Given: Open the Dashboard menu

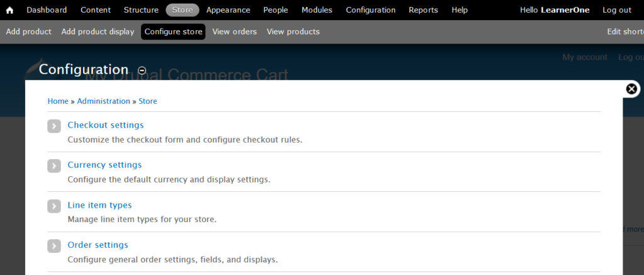Looking at the screenshot, I should [x=47, y=10].
